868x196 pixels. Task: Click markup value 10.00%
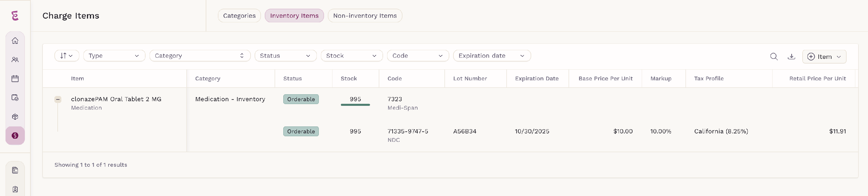661,131
